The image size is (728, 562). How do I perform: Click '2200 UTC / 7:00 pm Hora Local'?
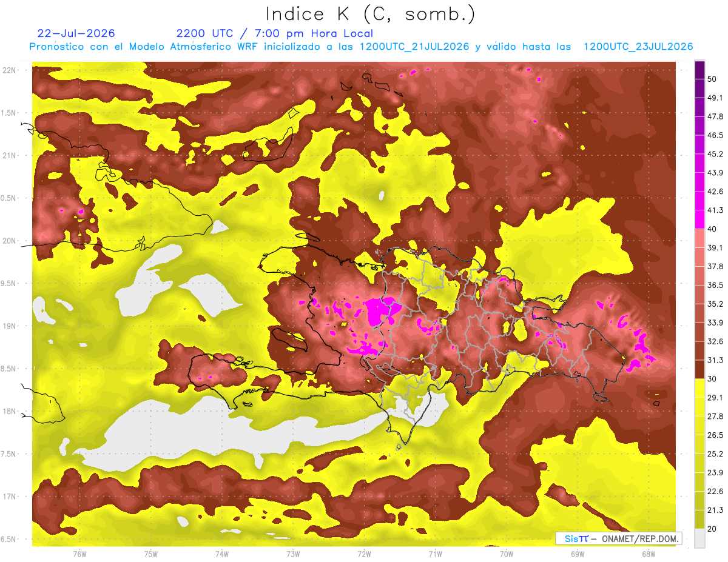(275, 34)
